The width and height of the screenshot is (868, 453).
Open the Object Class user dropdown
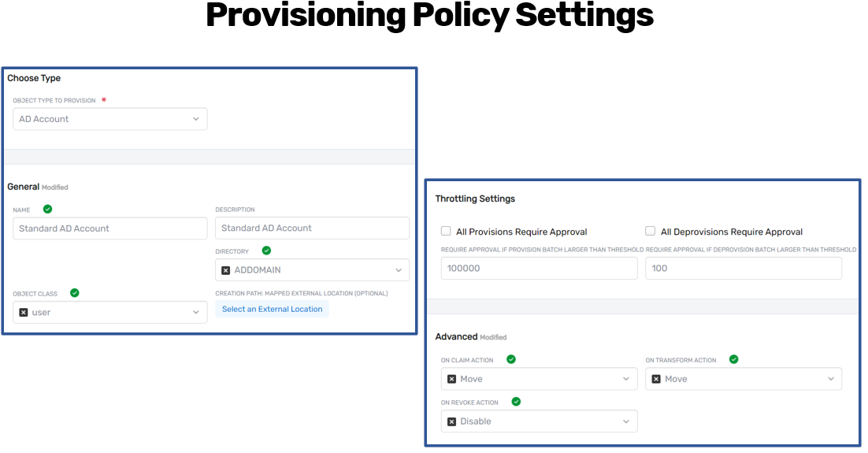tap(109, 312)
